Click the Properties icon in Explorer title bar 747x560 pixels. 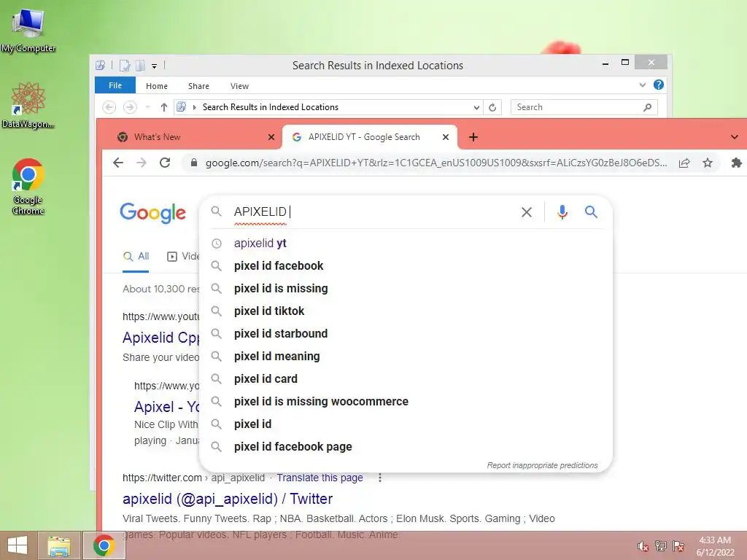(x=125, y=66)
